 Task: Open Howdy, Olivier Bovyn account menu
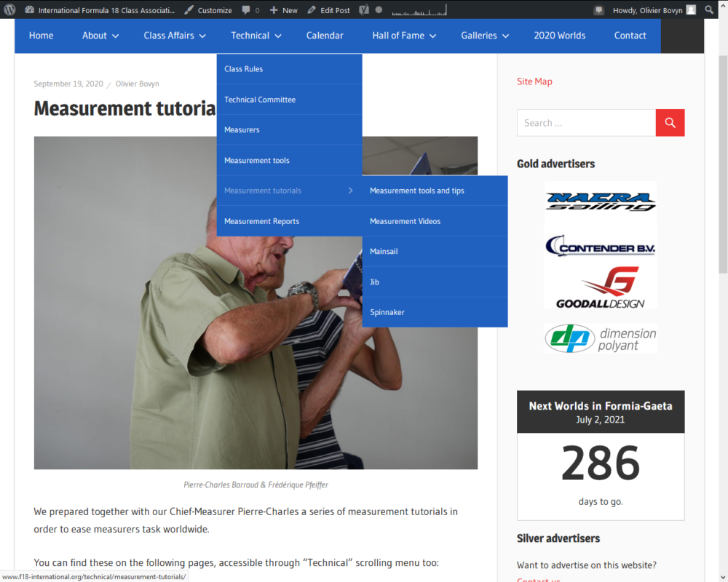pos(654,10)
